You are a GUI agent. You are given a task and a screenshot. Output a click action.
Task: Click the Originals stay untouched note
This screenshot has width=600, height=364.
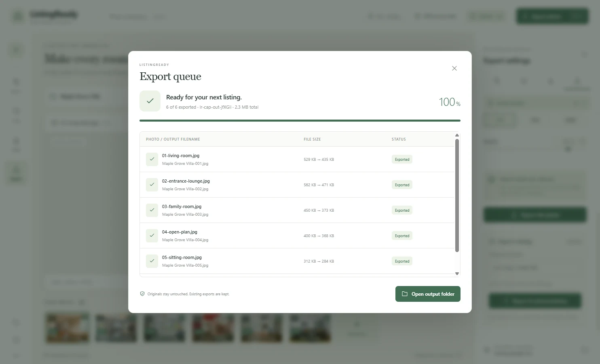point(188,294)
